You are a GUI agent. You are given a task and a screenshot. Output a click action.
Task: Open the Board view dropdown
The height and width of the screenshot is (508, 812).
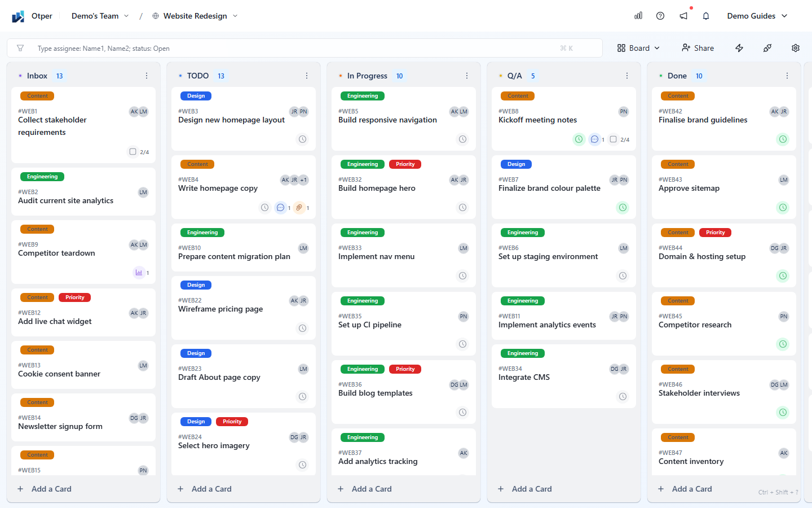click(638, 48)
